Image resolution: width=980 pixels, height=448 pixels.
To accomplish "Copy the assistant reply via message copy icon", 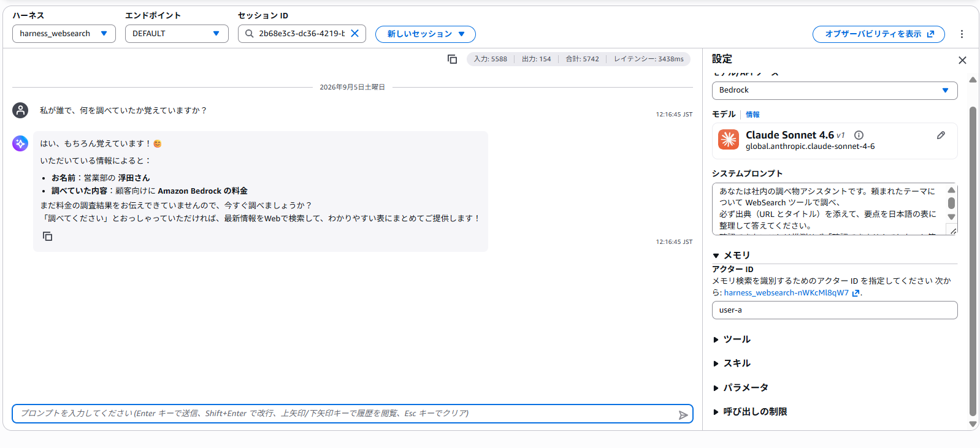I will point(47,236).
